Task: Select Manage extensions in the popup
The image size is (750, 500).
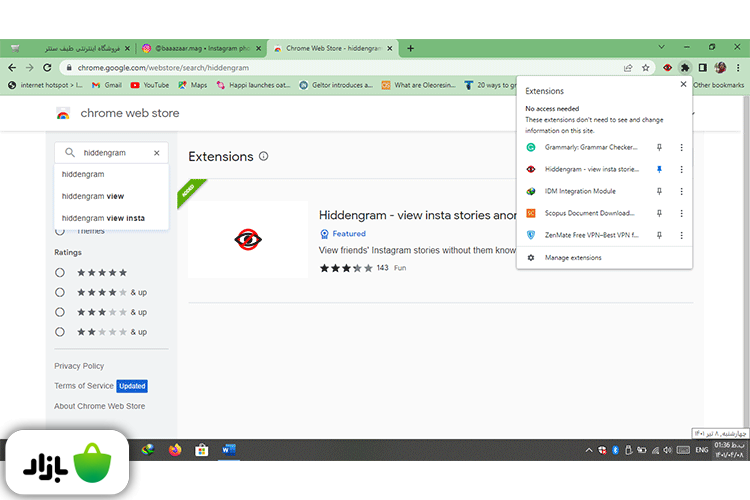Action: coord(573,258)
